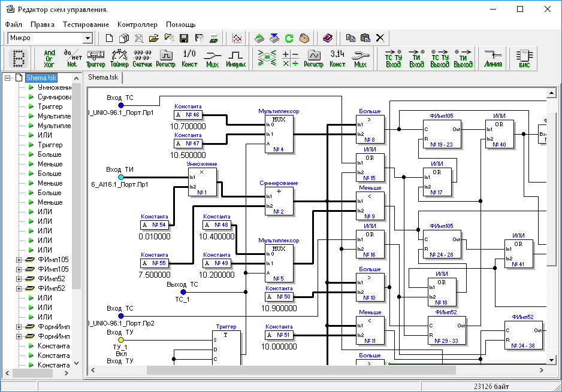Viewport: 562px width, 392px height.
Task: Open the Тестирование menu
Action: point(86,25)
